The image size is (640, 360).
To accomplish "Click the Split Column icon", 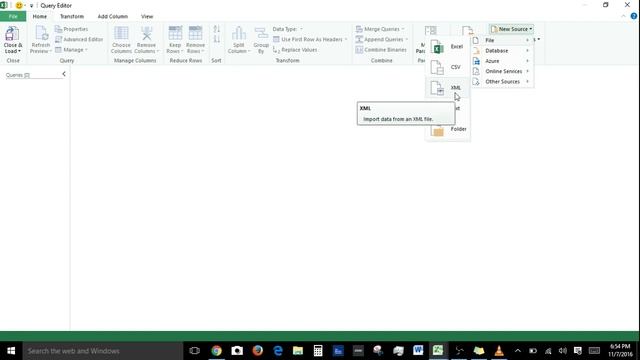I will [239, 33].
